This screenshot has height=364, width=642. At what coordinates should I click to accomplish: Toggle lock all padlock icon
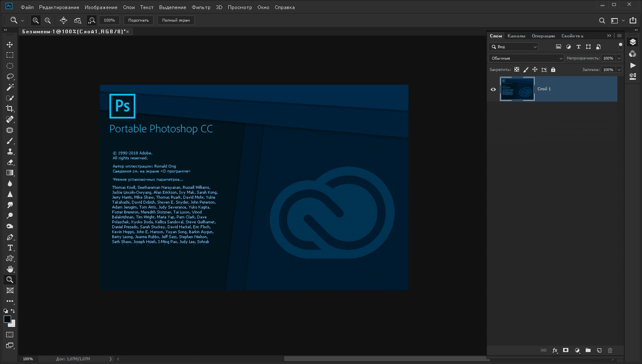(x=553, y=70)
